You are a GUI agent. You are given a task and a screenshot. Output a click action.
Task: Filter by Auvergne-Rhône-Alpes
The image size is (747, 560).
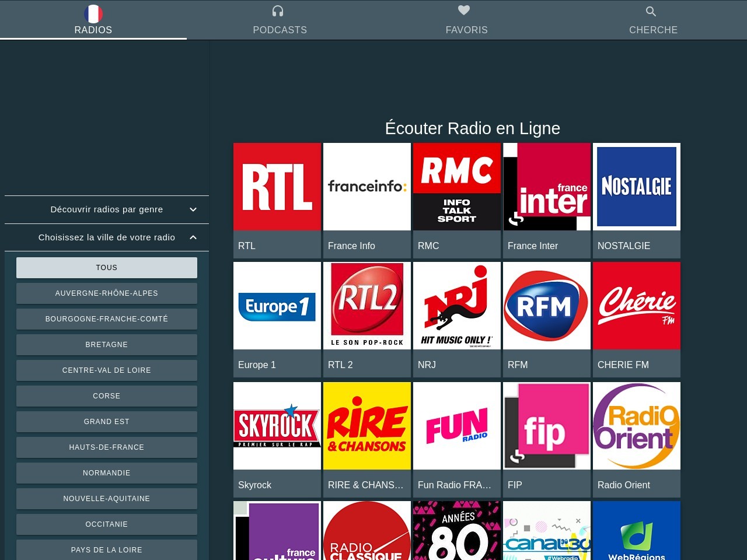click(107, 293)
